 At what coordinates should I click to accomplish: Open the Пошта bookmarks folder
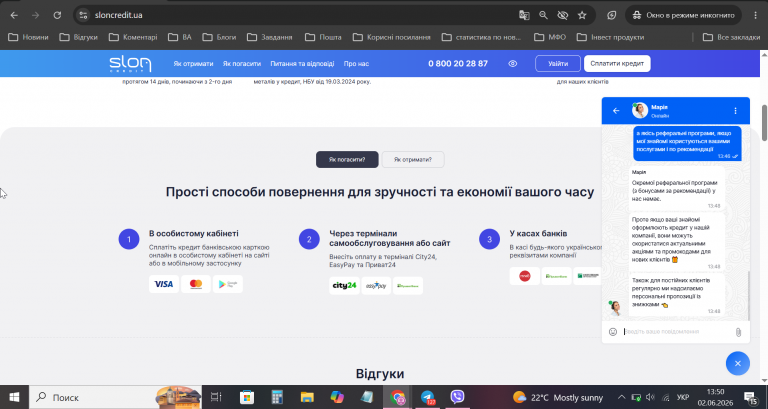tap(323, 37)
